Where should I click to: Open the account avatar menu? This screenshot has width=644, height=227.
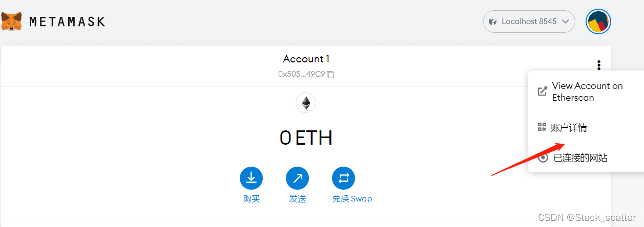pos(598,21)
